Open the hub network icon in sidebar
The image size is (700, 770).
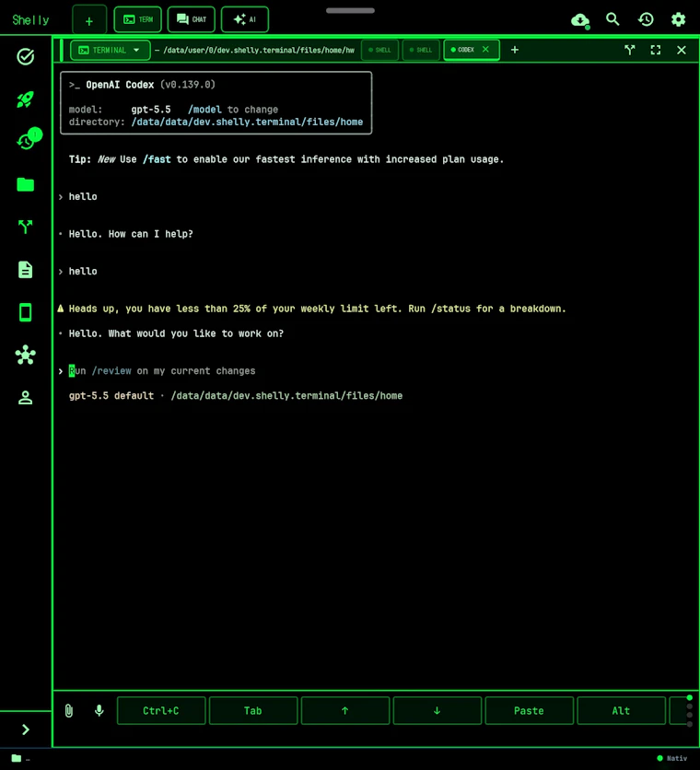click(25, 355)
